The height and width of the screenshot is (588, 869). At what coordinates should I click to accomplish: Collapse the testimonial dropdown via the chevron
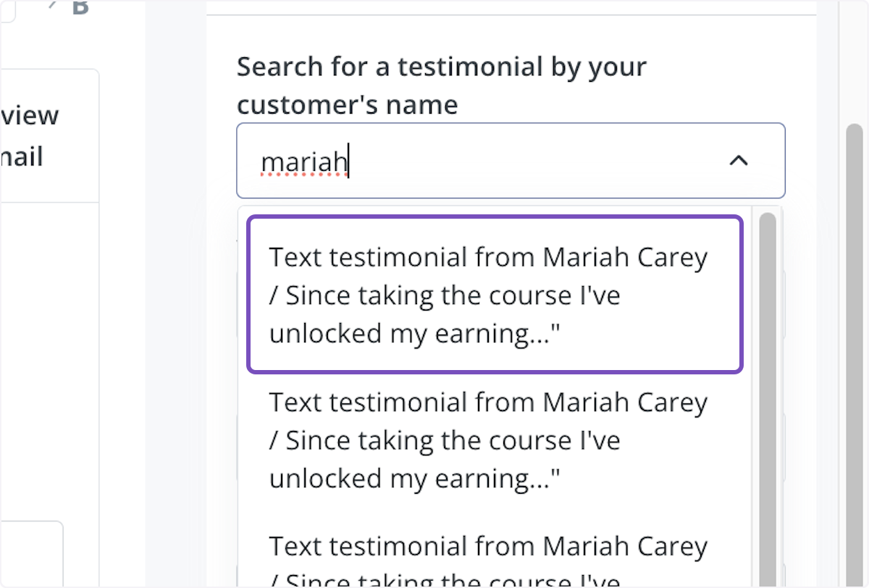(x=739, y=160)
